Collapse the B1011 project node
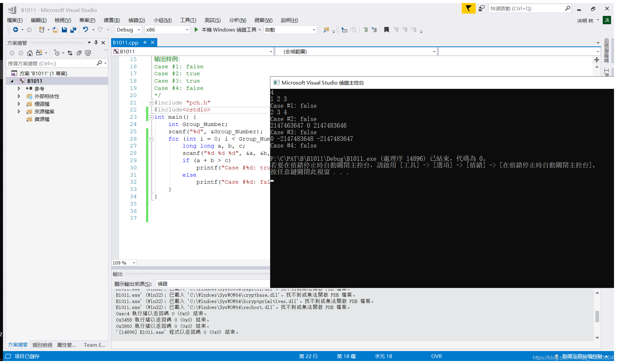 (x=12, y=81)
